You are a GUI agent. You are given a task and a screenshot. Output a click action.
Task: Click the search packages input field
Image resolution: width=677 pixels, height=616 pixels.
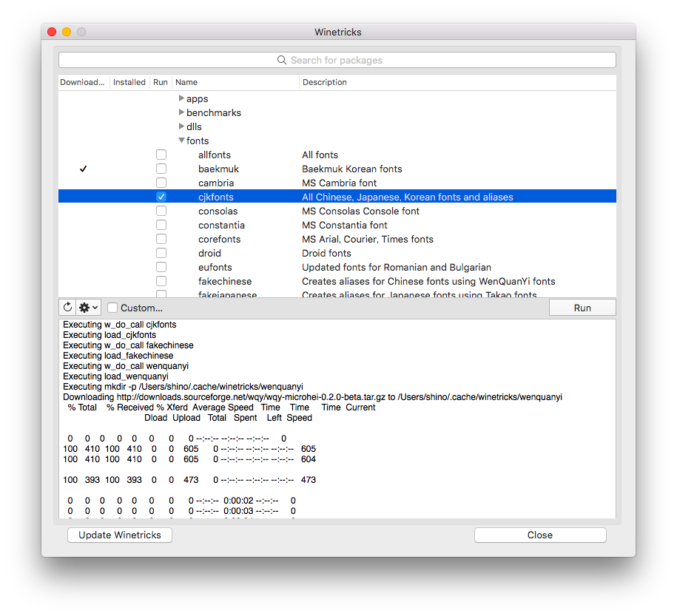click(x=337, y=59)
